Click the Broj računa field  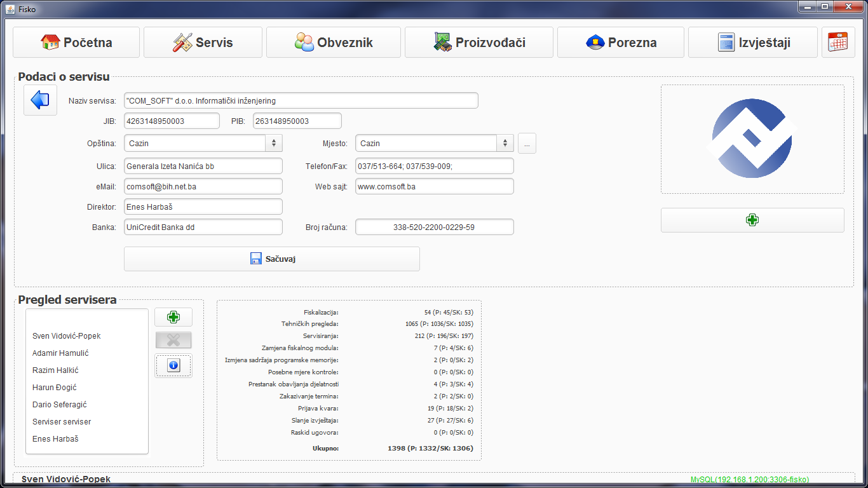[x=434, y=227]
